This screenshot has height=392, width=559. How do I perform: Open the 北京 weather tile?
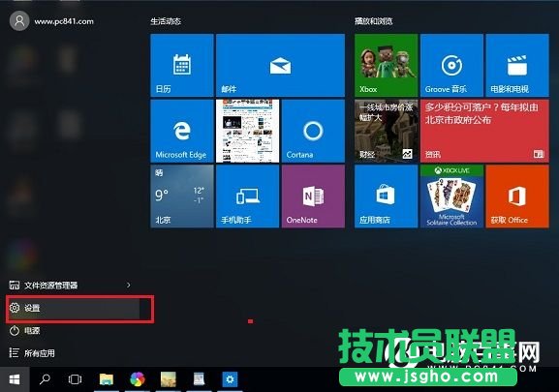(x=182, y=196)
